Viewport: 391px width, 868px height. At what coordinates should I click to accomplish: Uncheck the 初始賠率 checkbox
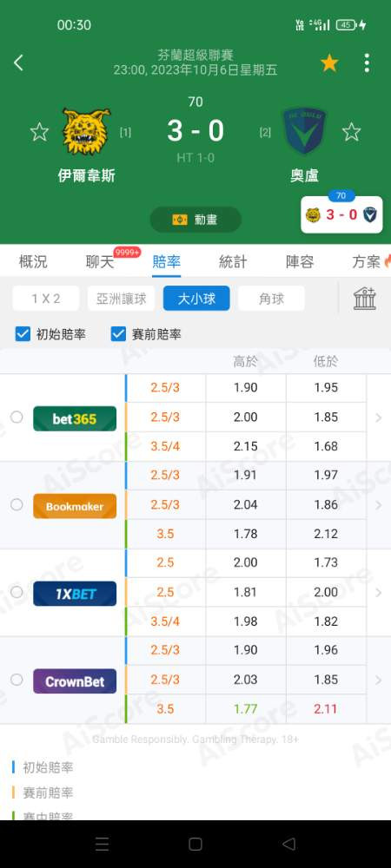23,334
